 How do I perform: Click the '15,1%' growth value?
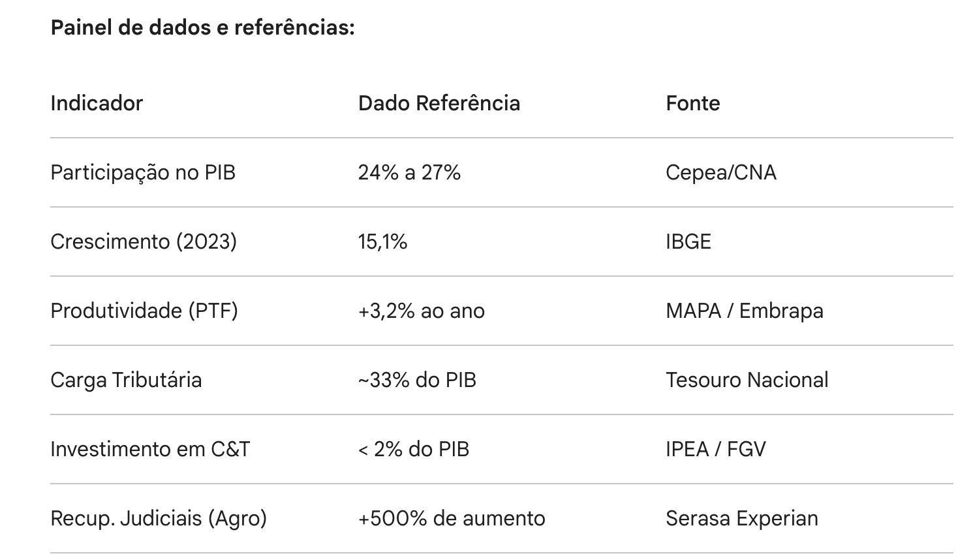[382, 241]
